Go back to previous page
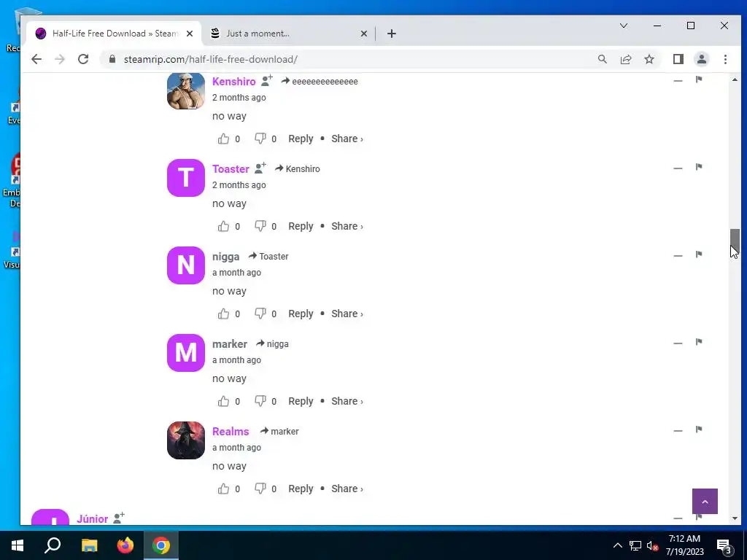Image resolution: width=747 pixels, height=560 pixels. [36, 59]
